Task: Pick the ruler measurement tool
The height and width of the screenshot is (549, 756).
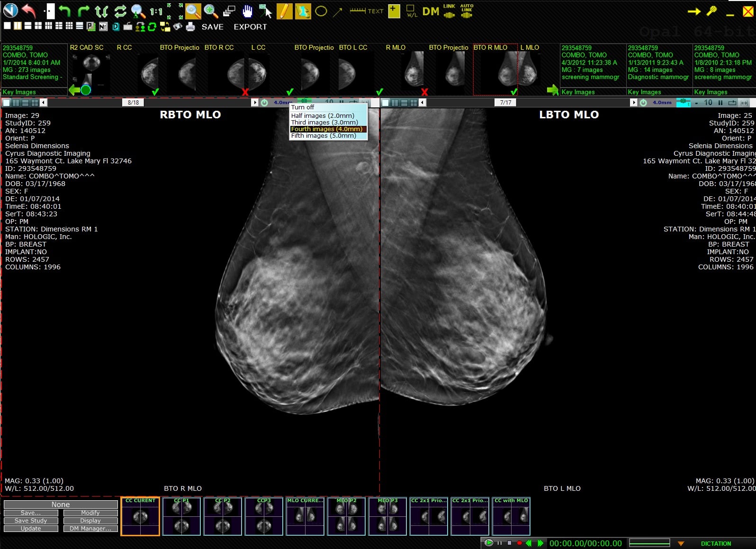Action: pos(358,11)
